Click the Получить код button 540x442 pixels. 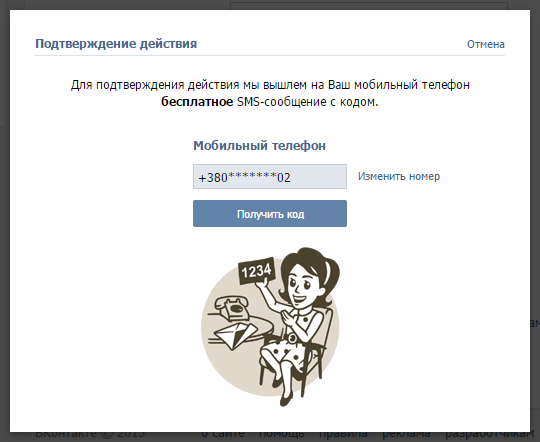(x=270, y=214)
